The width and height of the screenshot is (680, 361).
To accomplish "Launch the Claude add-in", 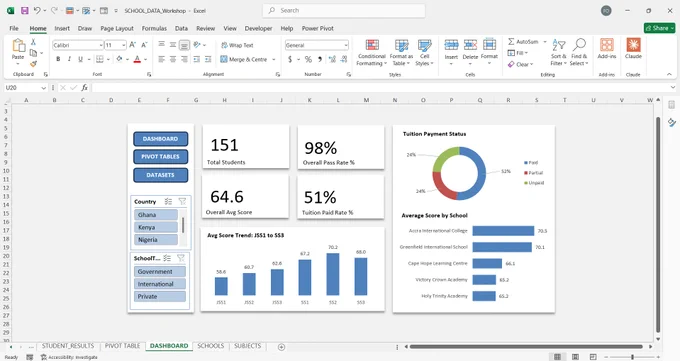I will tap(633, 49).
